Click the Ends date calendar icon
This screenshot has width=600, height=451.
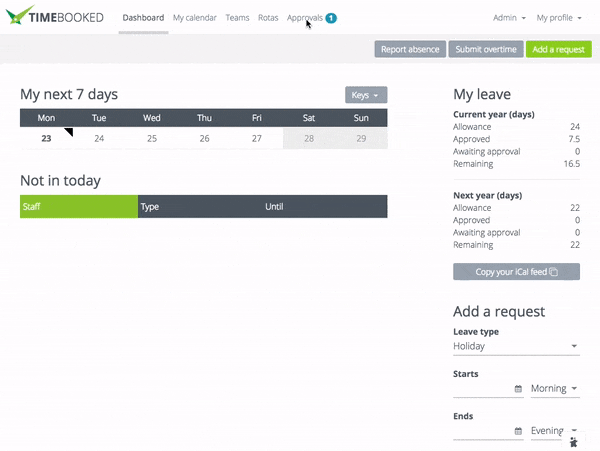[518, 431]
